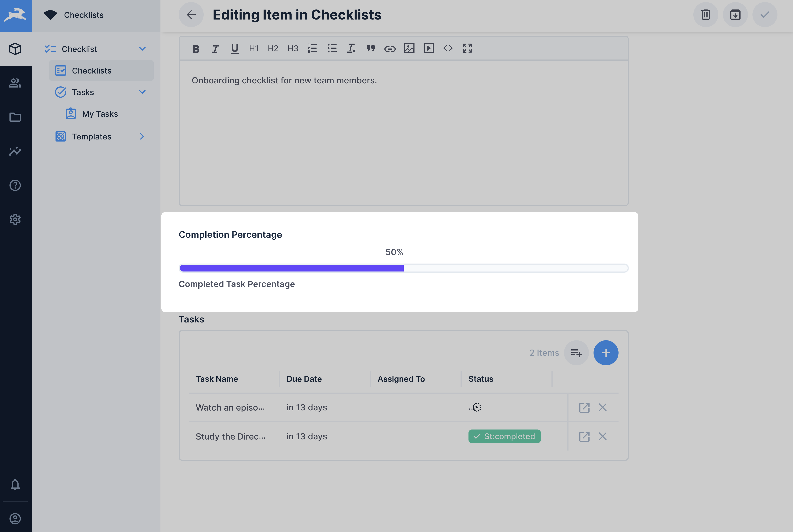Image resolution: width=793 pixels, height=532 pixels.
Task: Expand the editor to fullscreen
Action: (467, 49)
